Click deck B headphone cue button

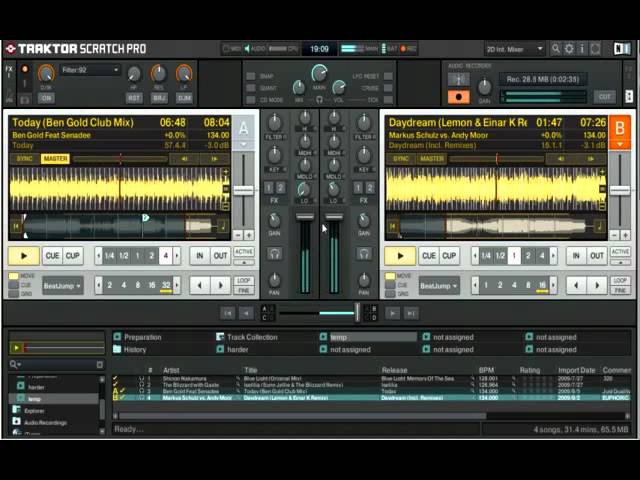pos(364,254)
